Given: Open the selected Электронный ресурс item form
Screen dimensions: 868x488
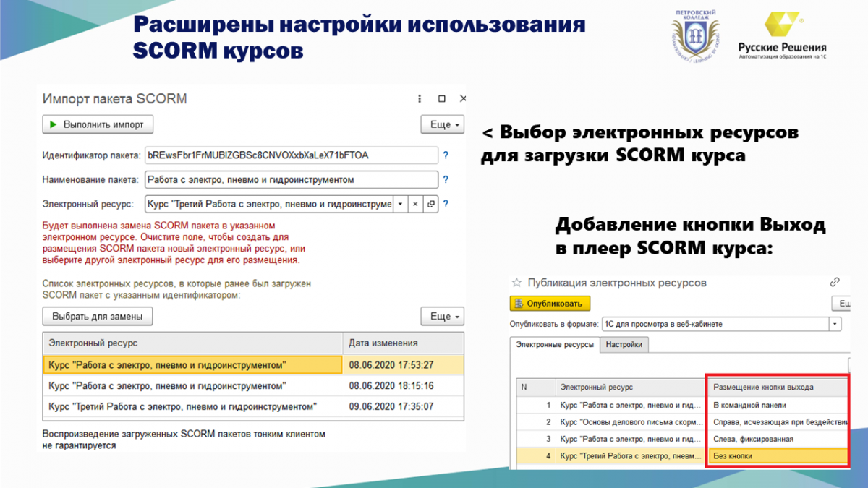Looking at the screenshot, I should (431, 204).
